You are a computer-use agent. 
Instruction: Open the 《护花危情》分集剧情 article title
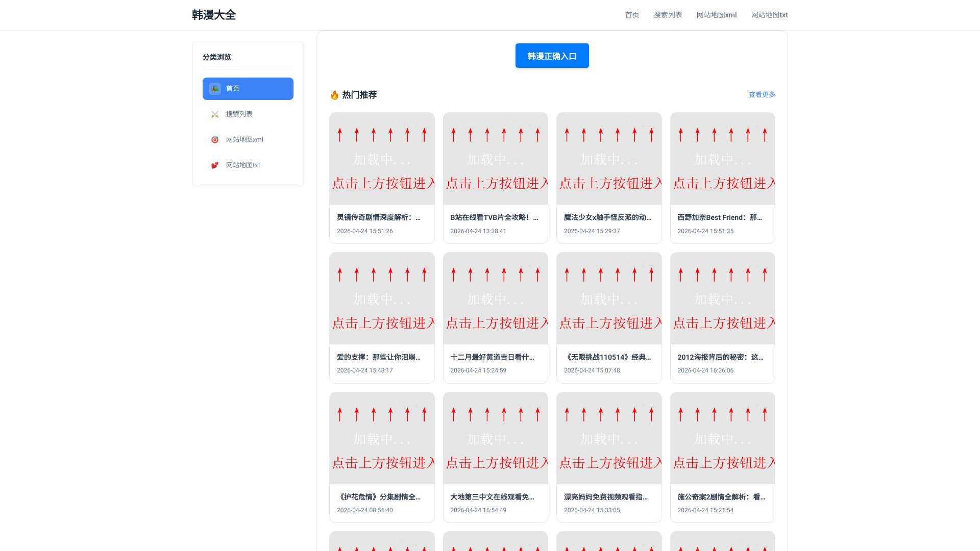tap(379, 497)
